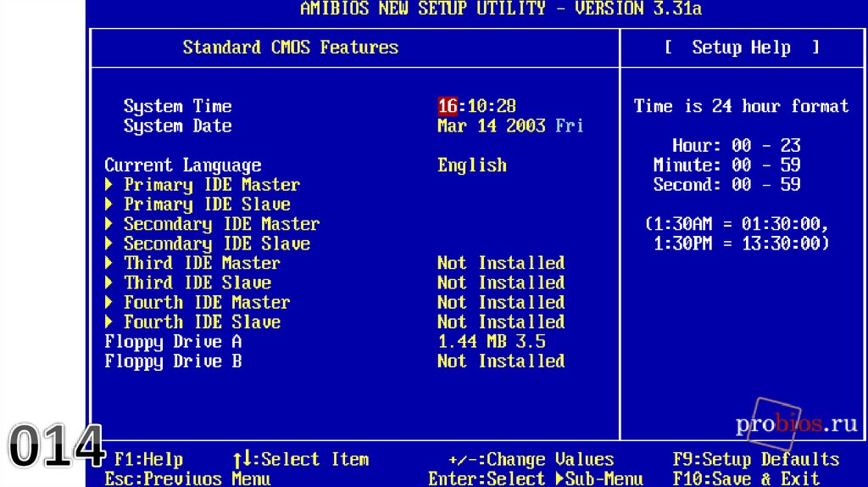The image size is (868, 487).
Task: Click the Enter:Select Sub-Menu hint
Action: 536,479
